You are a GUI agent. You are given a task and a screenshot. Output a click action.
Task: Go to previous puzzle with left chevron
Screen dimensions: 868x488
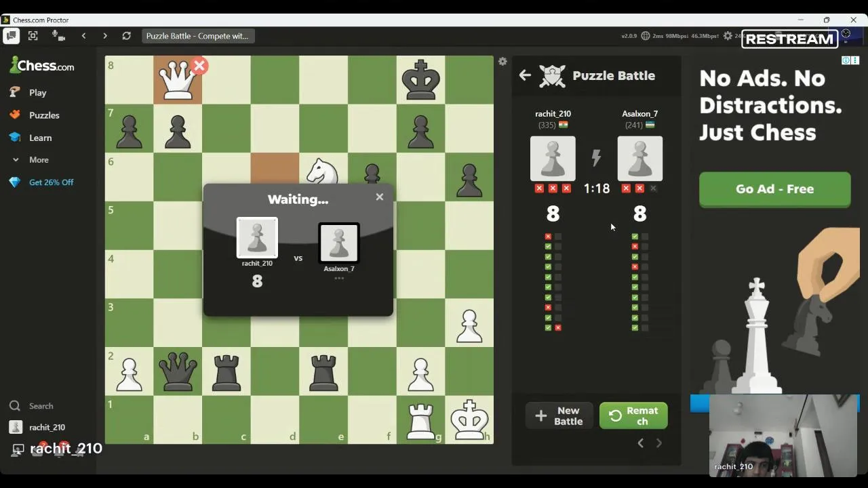click(640, 443)
